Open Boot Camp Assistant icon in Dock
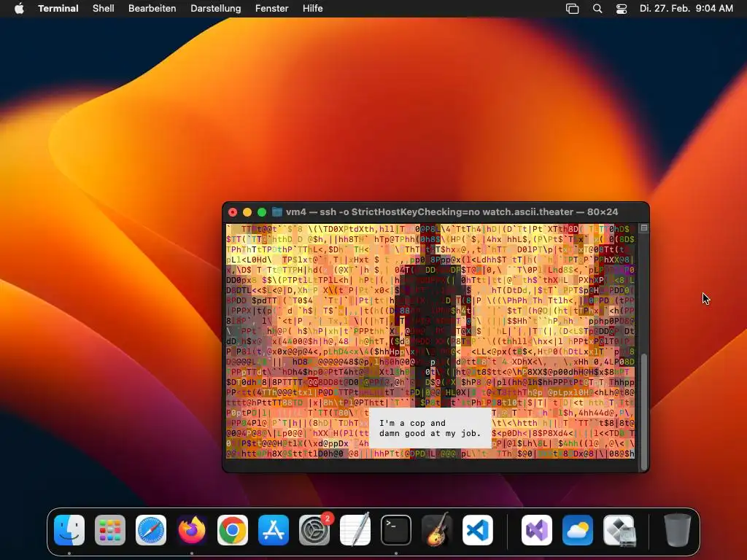Screen dimensions: 747x560 point(619,530)
